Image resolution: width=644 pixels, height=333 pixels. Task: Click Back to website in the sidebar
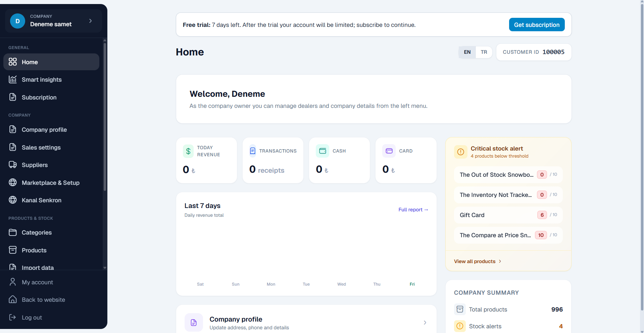click(x=43, y=299)
